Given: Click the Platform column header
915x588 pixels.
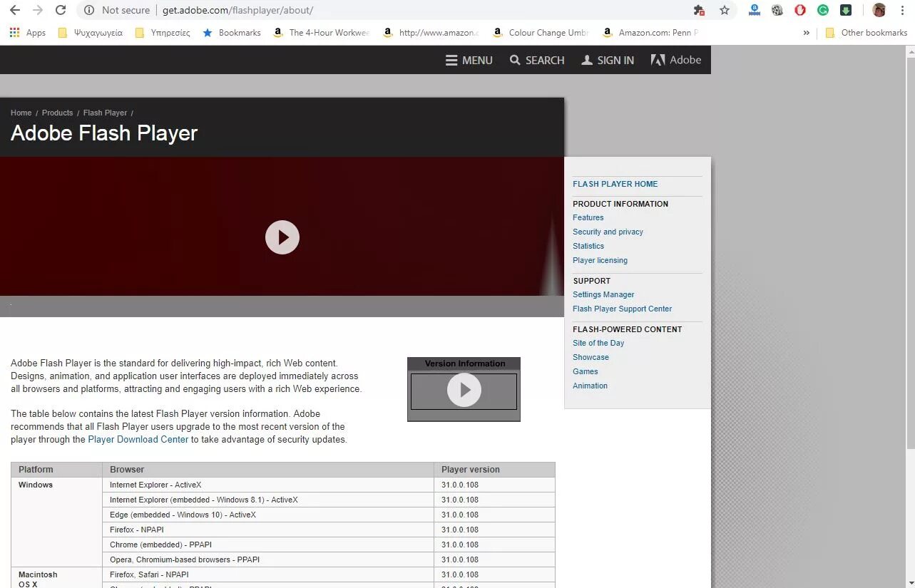Looking at the screenshot, I should 56,470.
